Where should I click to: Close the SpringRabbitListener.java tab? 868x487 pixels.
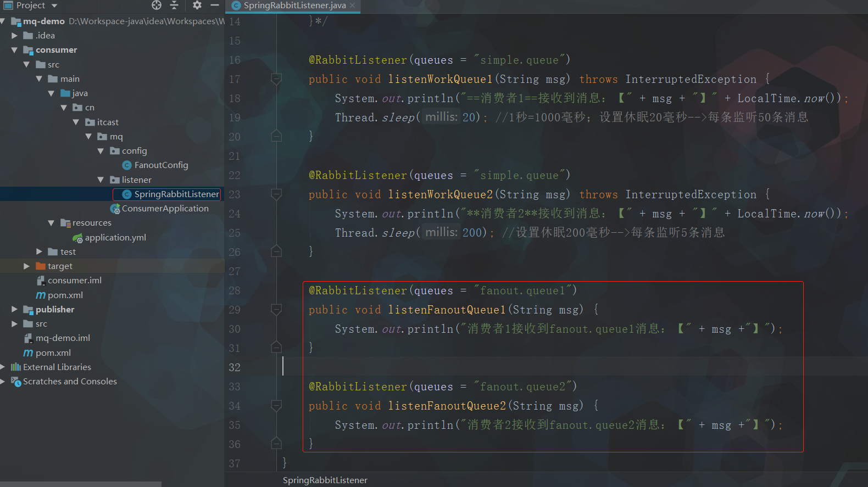(x=352, y=5)
